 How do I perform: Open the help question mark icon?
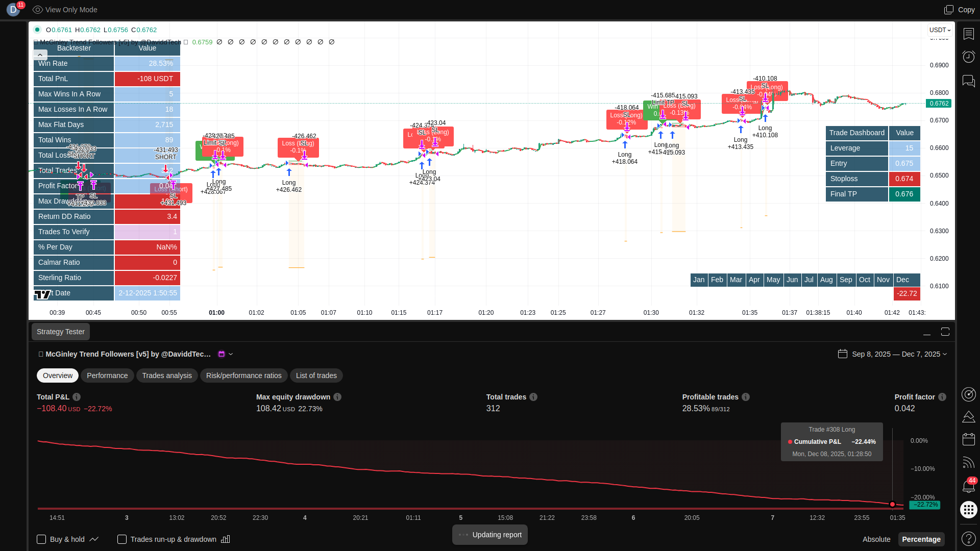(x=968, y=539)
